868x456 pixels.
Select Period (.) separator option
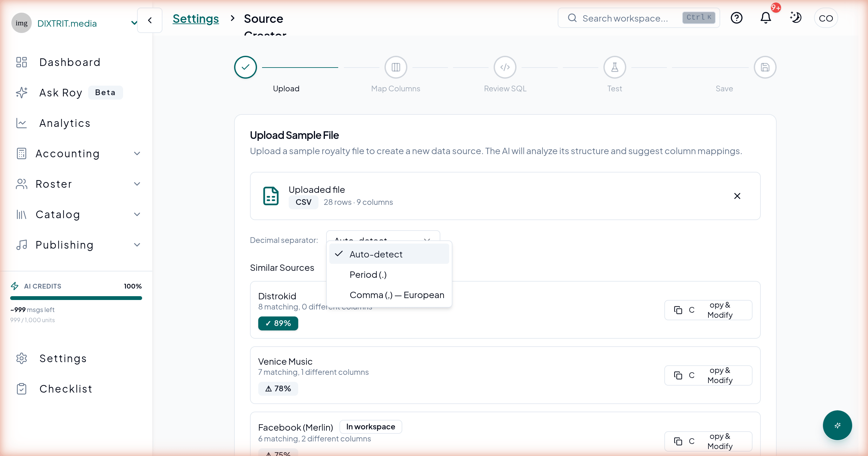point(389,275)
